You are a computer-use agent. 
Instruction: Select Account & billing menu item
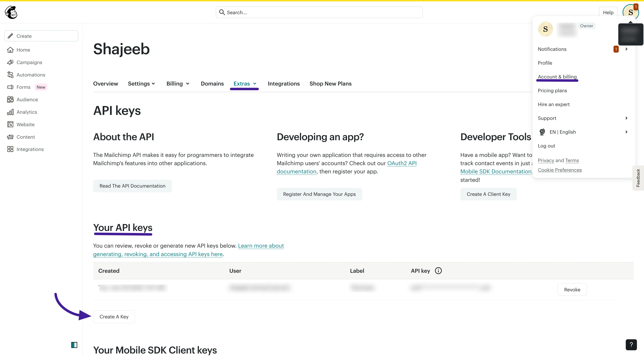coord(557,77)
